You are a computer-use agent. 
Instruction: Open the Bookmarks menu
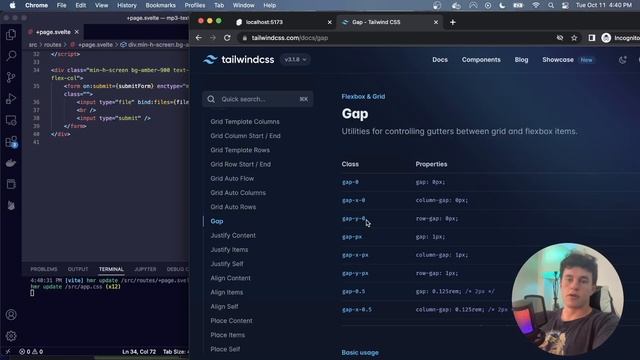coord(160,5)
